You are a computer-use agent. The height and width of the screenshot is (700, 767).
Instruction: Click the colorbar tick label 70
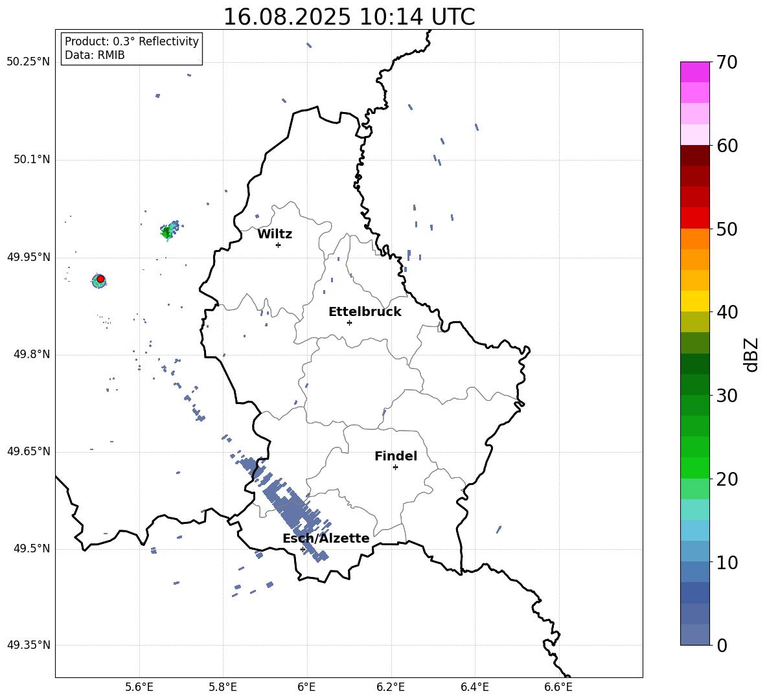[x=727, y=62]
